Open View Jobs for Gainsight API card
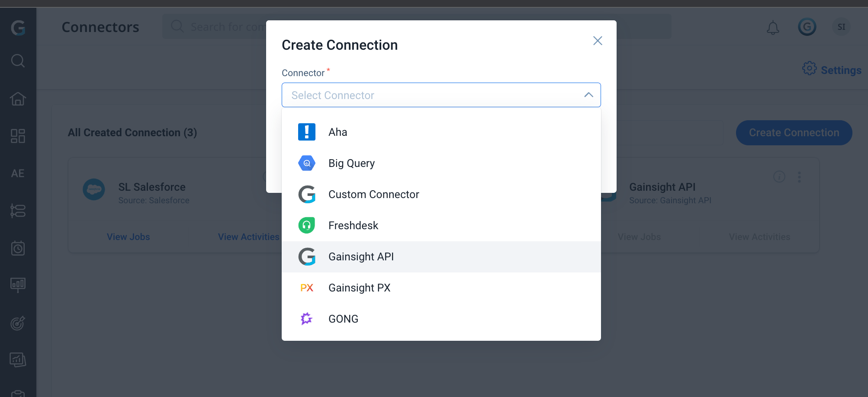 tap(639, 237)
